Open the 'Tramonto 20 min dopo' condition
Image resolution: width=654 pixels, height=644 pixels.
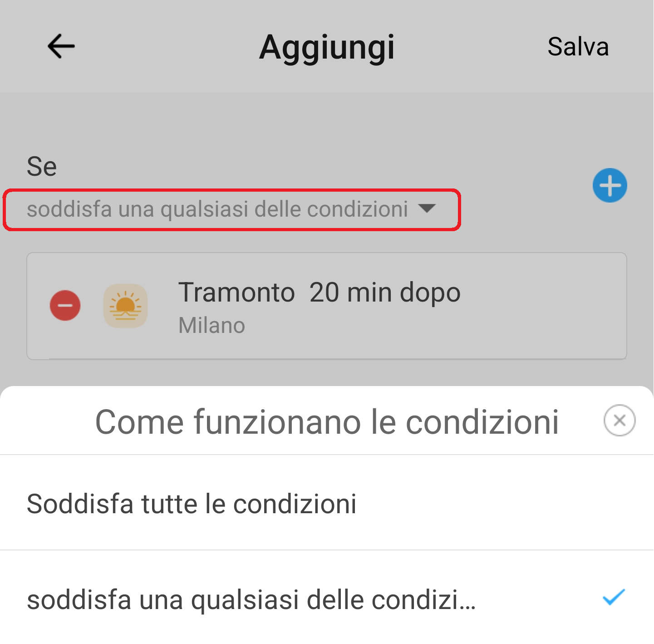pyautogui.click(x=327, y=306)
